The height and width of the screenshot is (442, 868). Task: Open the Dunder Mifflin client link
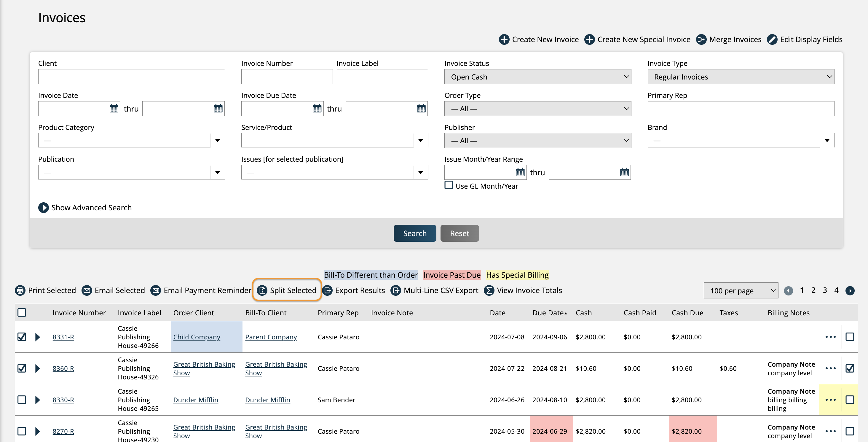(x=195, y=400)
